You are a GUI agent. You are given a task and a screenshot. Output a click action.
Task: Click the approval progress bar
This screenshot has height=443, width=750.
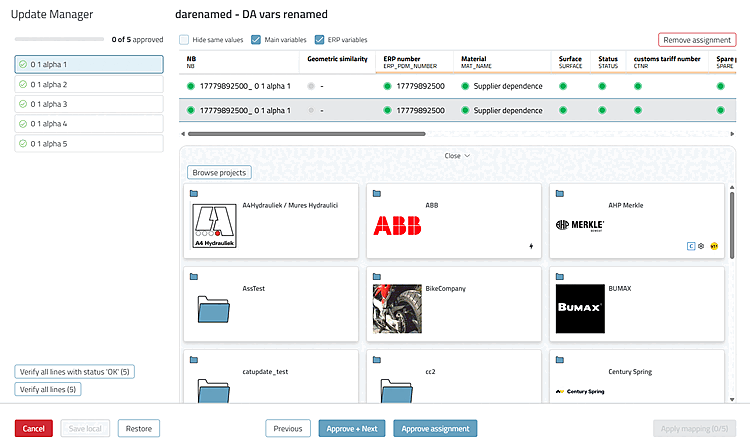click(x=59, y=39)
